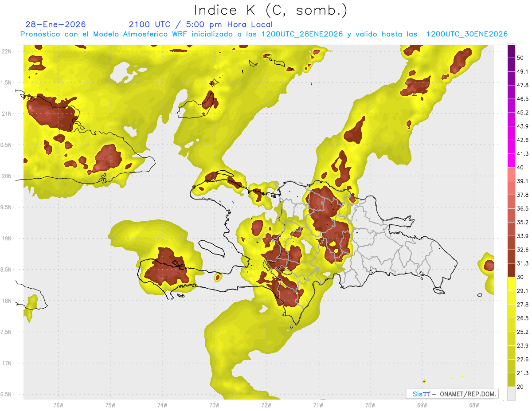This screenshot has height=411, width=532.
Task: Click the dark purple swatch above the 50 label
Action: coord(511,51)
